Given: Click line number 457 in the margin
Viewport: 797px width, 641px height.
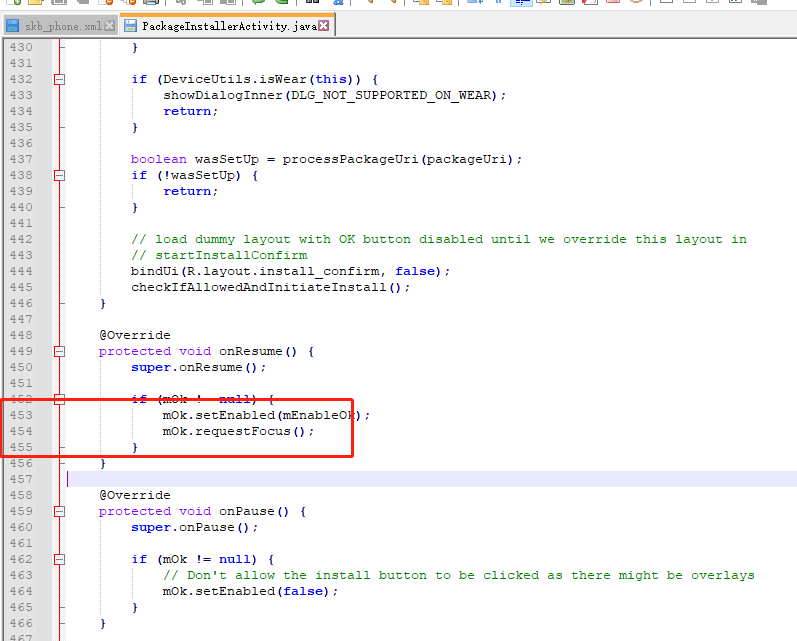Looking at the screenshot, I should [21, 479].
